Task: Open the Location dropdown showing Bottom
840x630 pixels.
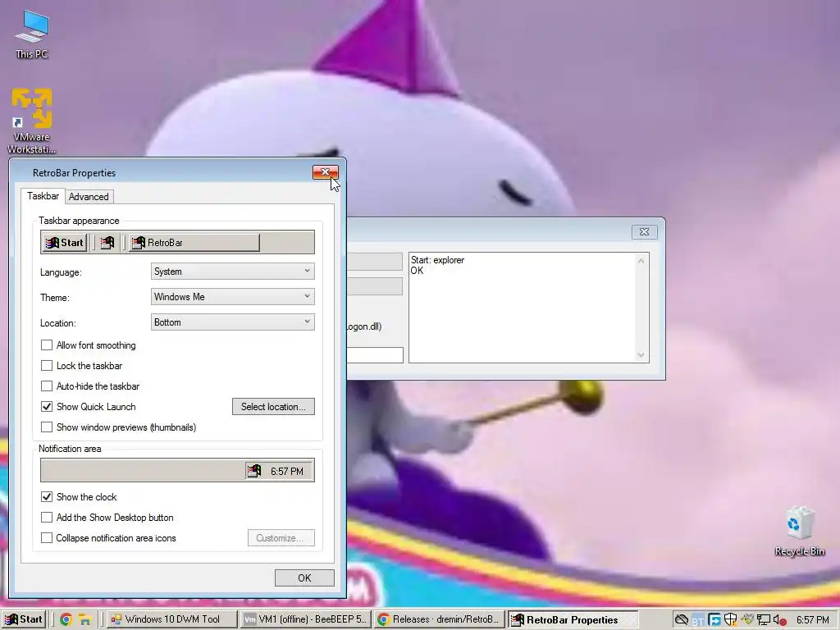Action: [x=232, y=322]
